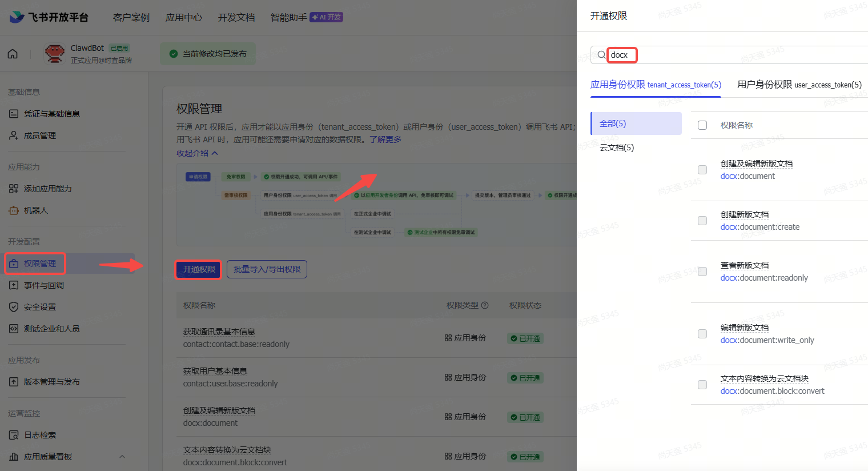Switch to the 应用身份权限 tenant_access_token tab

coord(656,85)
